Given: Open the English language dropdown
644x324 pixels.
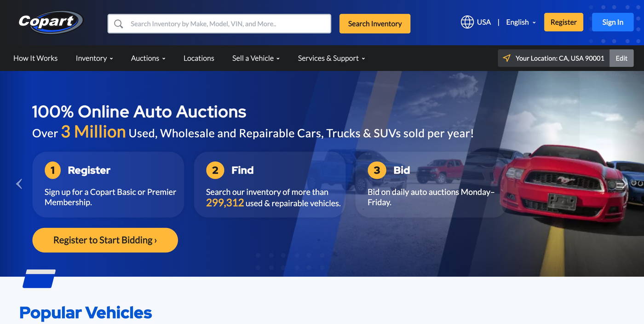Looking at the screenshot, I should point(520,22).
